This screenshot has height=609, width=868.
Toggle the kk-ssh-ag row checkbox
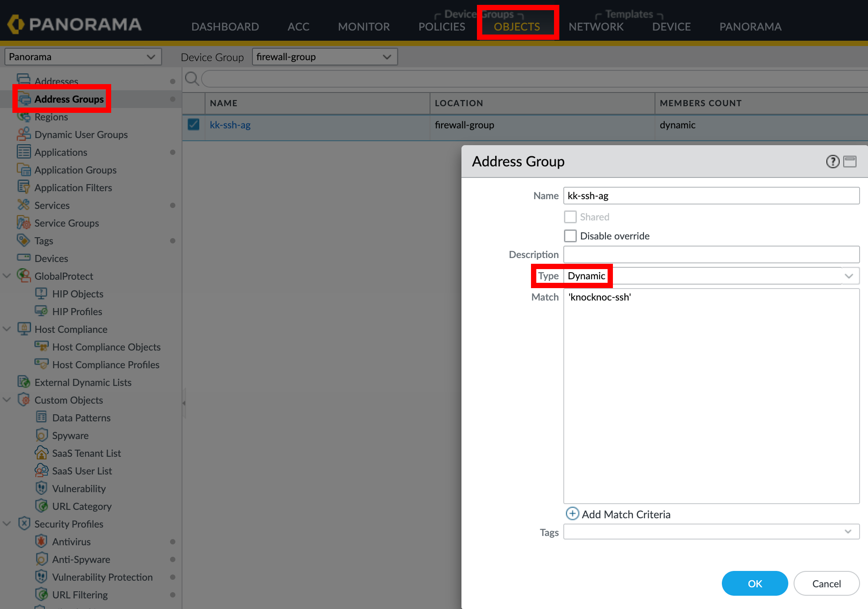(x=194, y=125)
